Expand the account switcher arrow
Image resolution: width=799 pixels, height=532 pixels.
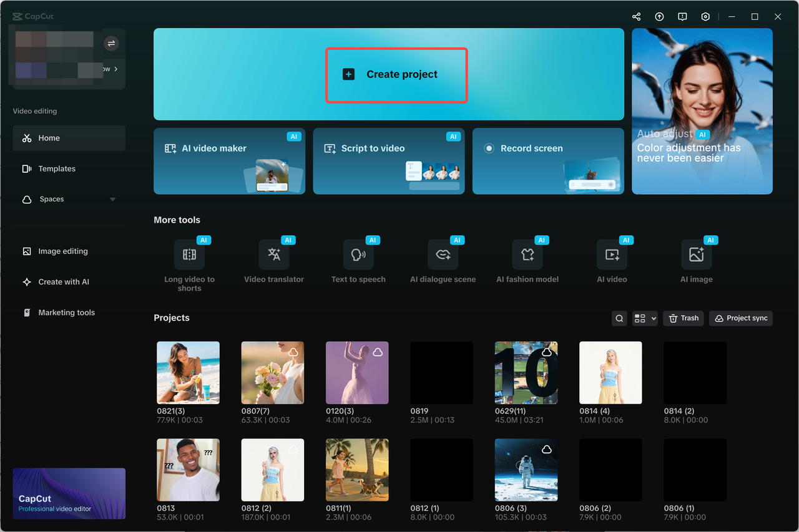[x=111, y=44]
